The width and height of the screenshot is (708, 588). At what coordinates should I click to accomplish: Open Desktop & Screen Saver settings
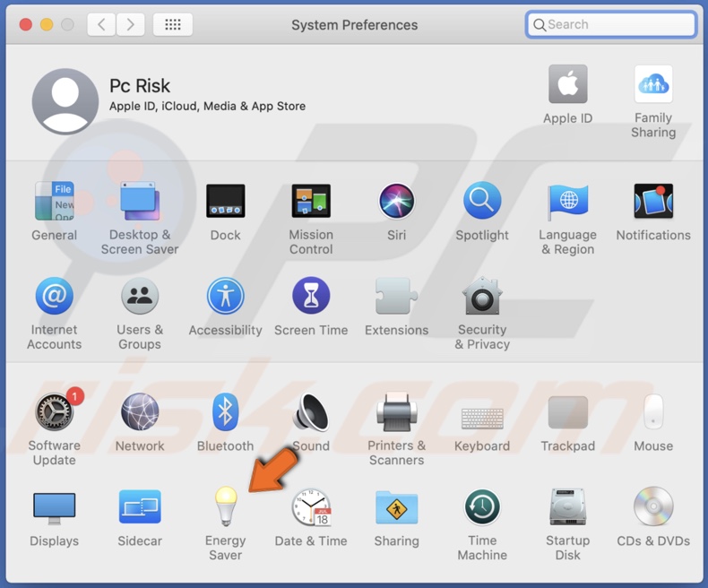coord(140,202)
